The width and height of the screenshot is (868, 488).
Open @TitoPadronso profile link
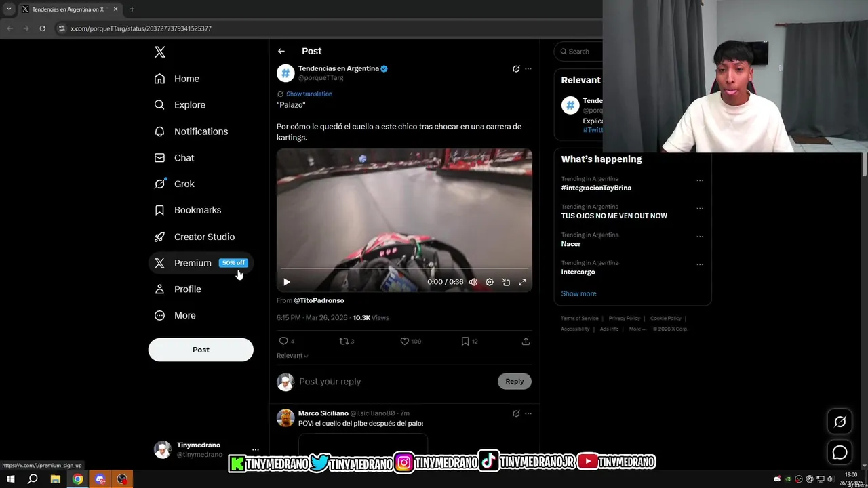[x=319, y=300]
